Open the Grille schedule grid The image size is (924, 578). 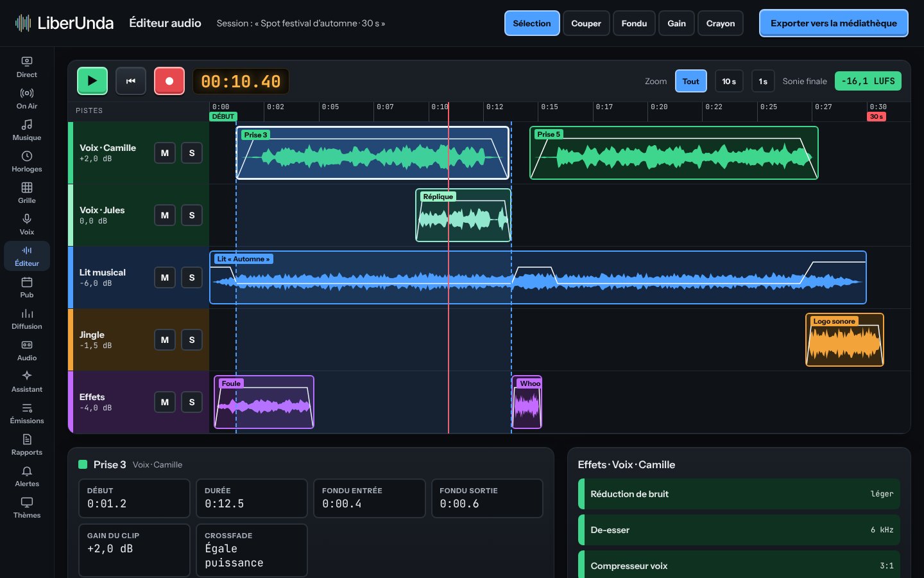pos(27,193)
